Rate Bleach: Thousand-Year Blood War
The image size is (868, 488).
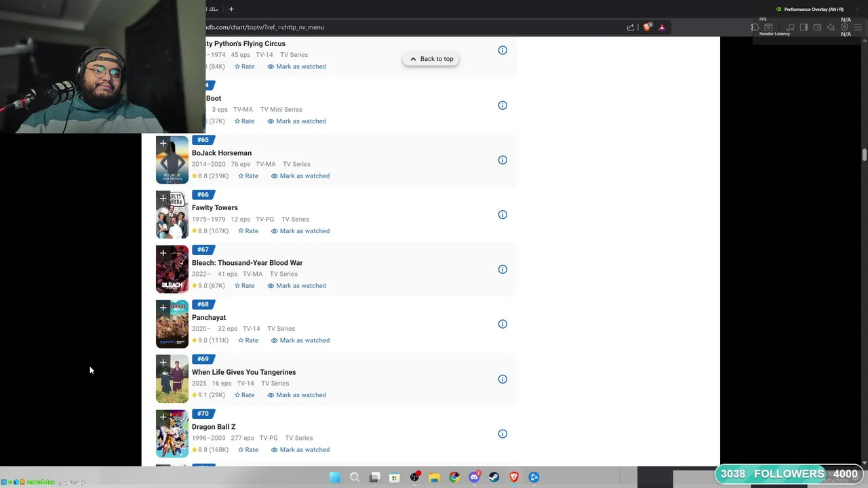coord(244,286)
